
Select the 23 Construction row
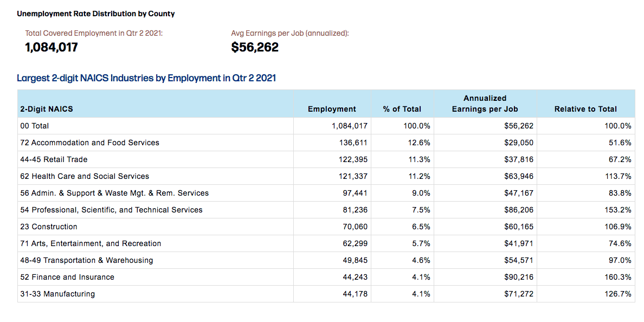(326, 227)
